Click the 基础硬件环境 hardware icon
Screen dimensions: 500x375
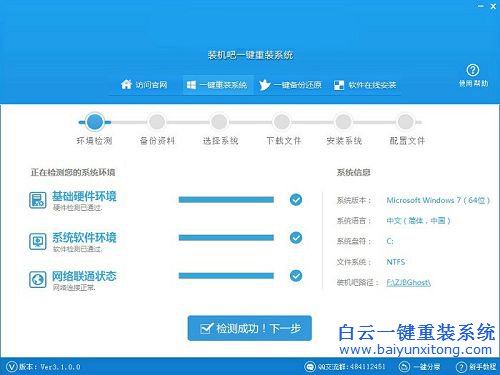point(38,200)
